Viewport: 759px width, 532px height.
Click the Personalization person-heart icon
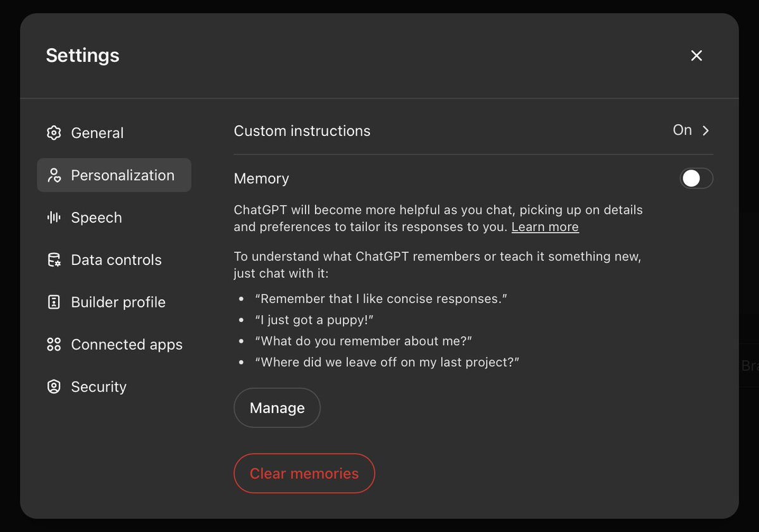click(54, 175)
